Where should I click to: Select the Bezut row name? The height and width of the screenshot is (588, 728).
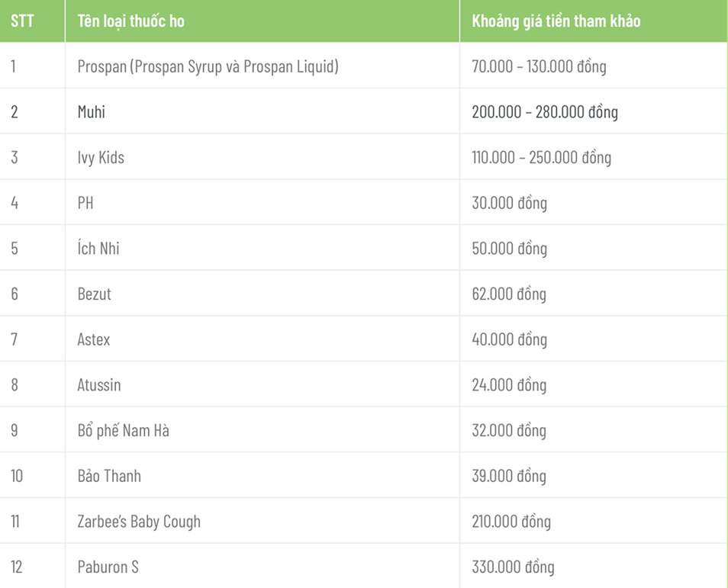pyautogui.click(x=95, y=294)
